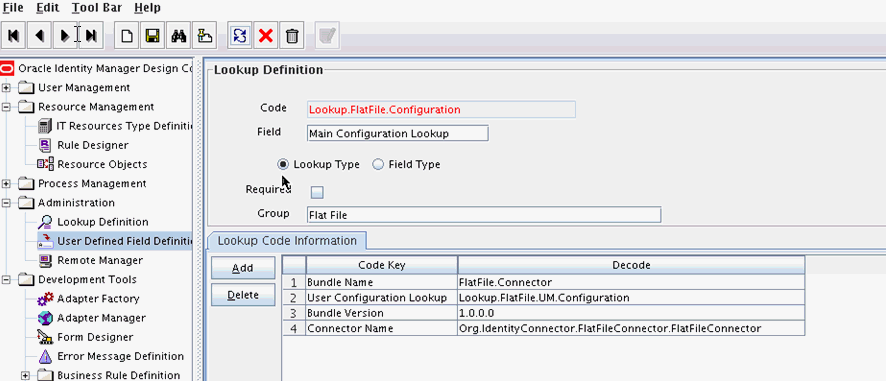Click the Delete button
This screenshot has width=886, height=381.
pos(243,295)
